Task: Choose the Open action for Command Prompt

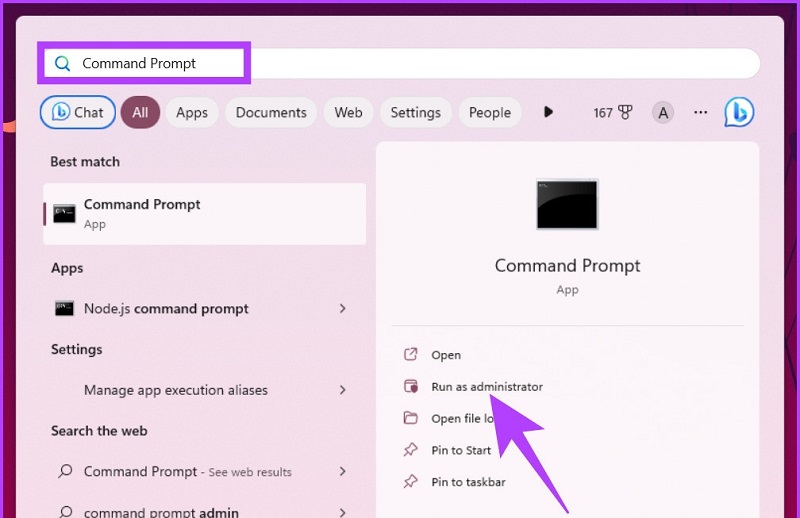Action: (446, 355)
